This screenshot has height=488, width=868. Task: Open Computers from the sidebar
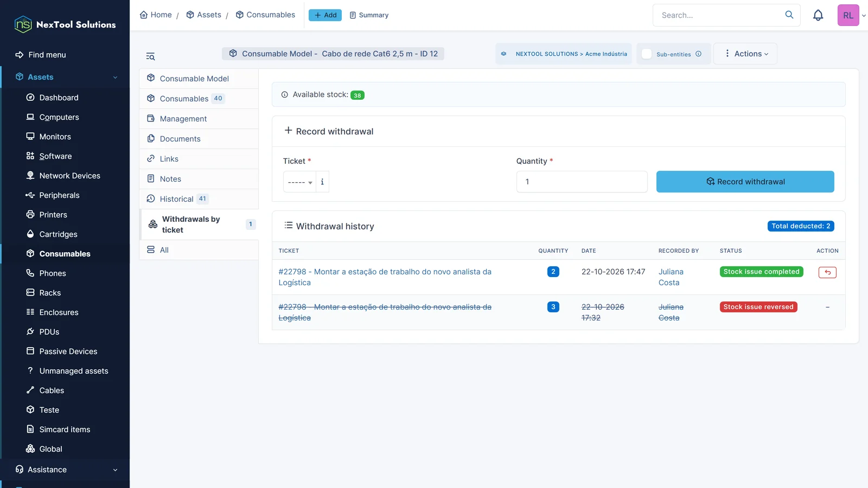pyautogui.click(x=59, y=117)
